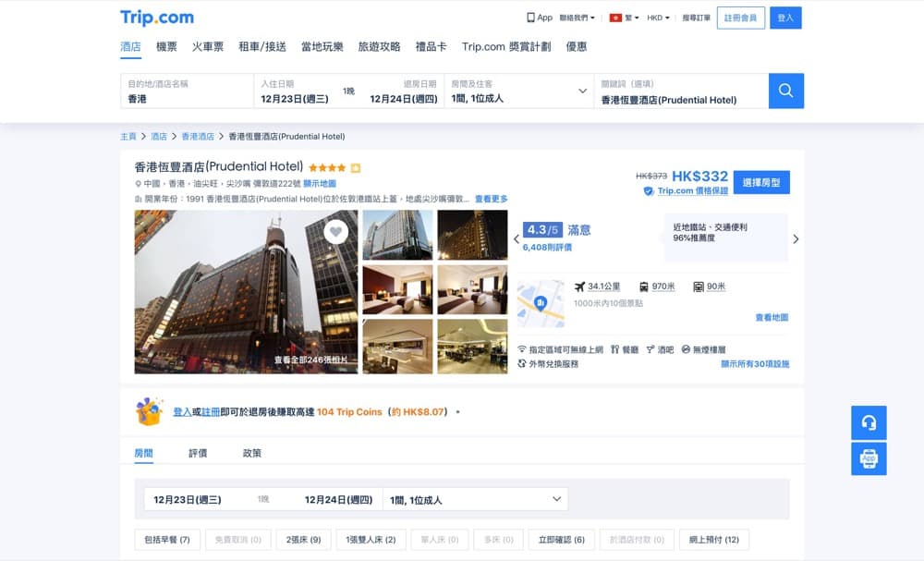Viewport: 924px width, 561px height.
Task: Show previous review highlight arrow
Action: pos(517,238)
